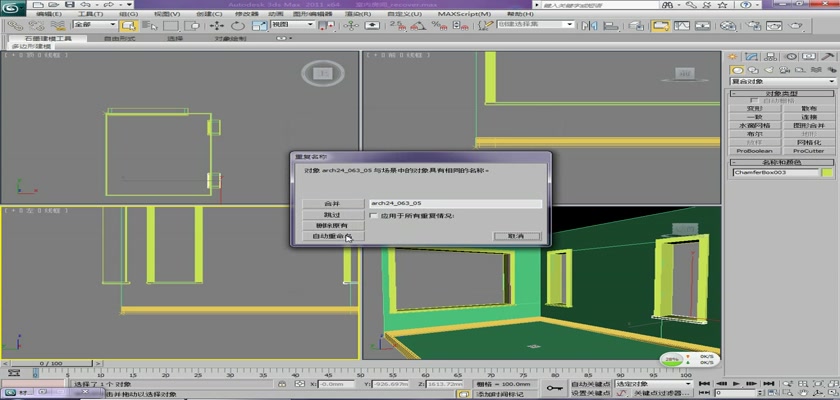This screenshot has width=840, height=400.
Task: Open the Modify command panel tab
Action: [x=752, y=57]
